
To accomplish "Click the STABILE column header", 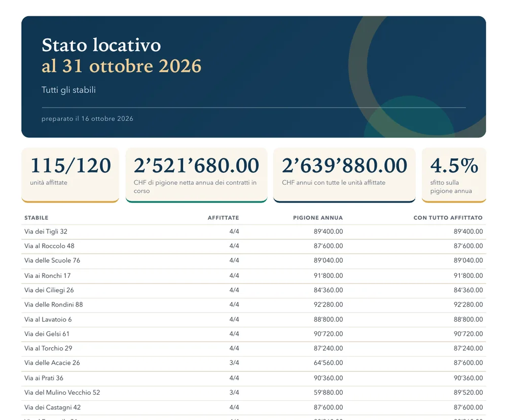I will 36,218.
